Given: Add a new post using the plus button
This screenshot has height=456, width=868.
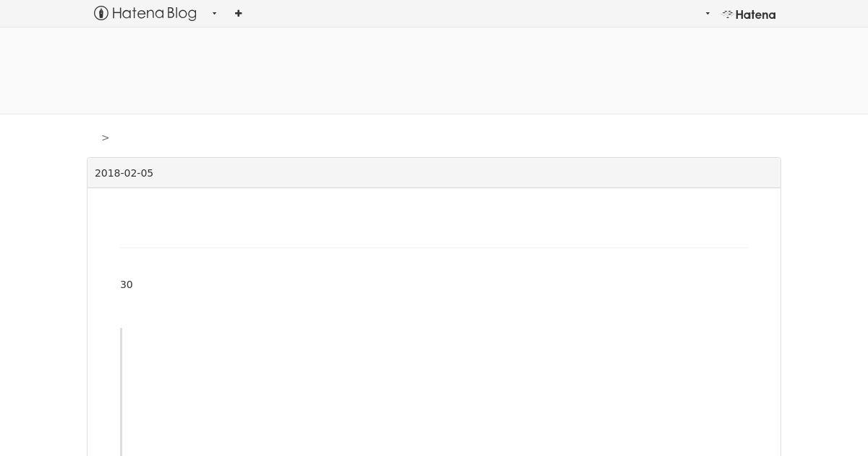Looking at the screenshot, I should (238, 13).
